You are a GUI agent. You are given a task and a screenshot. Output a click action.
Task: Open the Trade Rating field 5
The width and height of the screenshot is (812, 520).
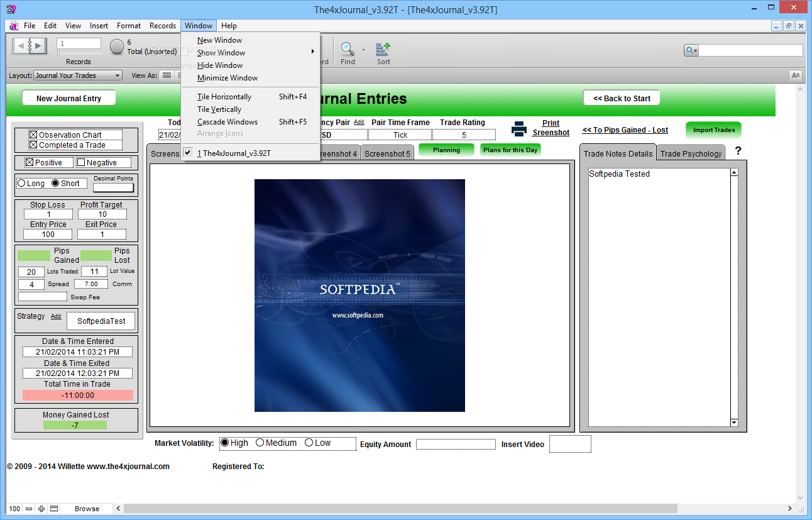coord(464,135)
